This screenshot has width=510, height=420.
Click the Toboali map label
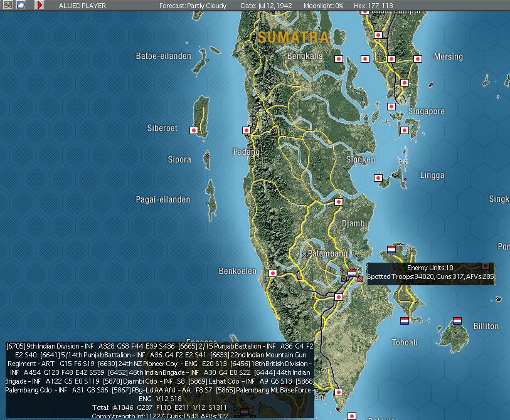pos(405,342)
